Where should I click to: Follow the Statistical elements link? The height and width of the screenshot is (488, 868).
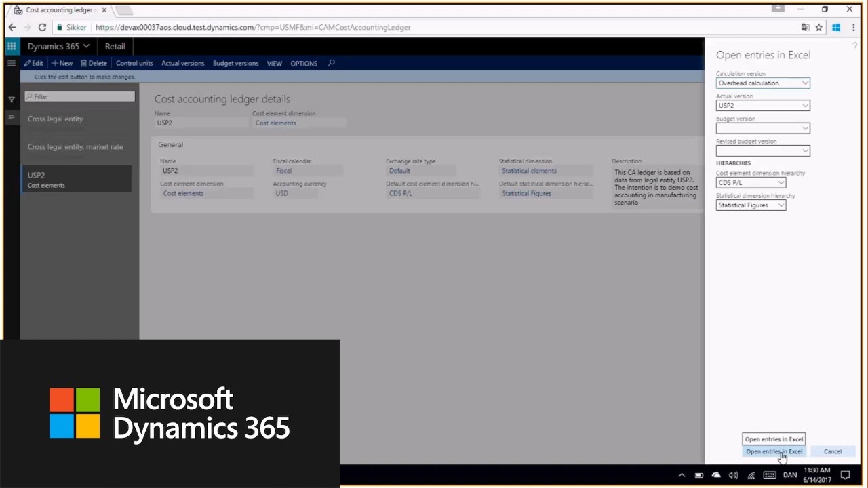point(529,171)
